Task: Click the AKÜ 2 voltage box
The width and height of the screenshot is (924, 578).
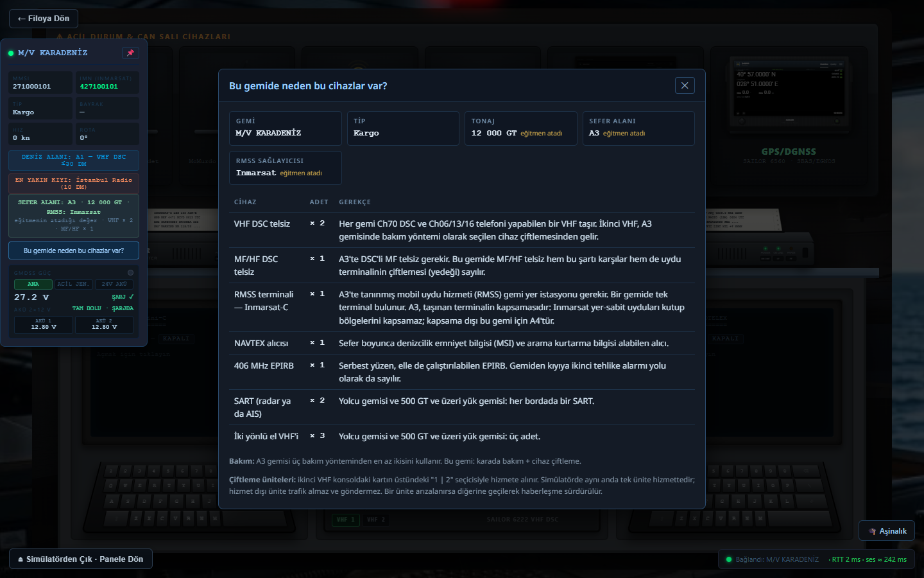Action: coord(104,324)
